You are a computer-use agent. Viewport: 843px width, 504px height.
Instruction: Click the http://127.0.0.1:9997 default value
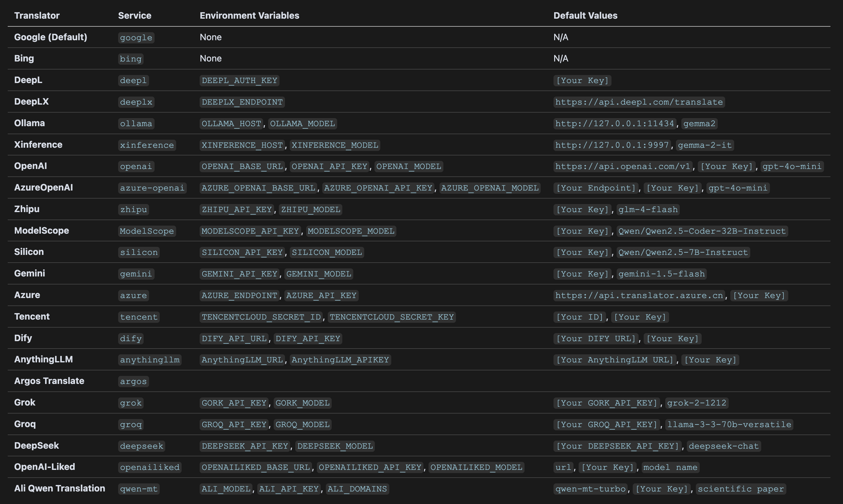click(x=612, y=145)
